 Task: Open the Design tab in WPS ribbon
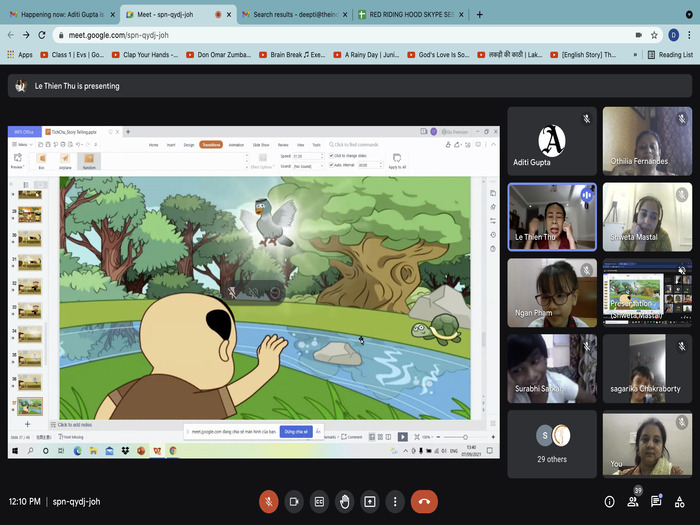[189, 145]
